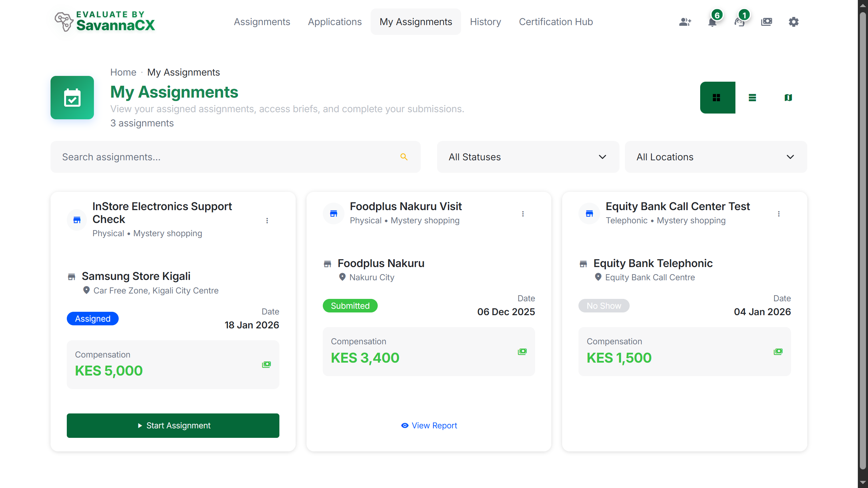Switch to the History tab
The image size is (868, 488).
point(486,22)
